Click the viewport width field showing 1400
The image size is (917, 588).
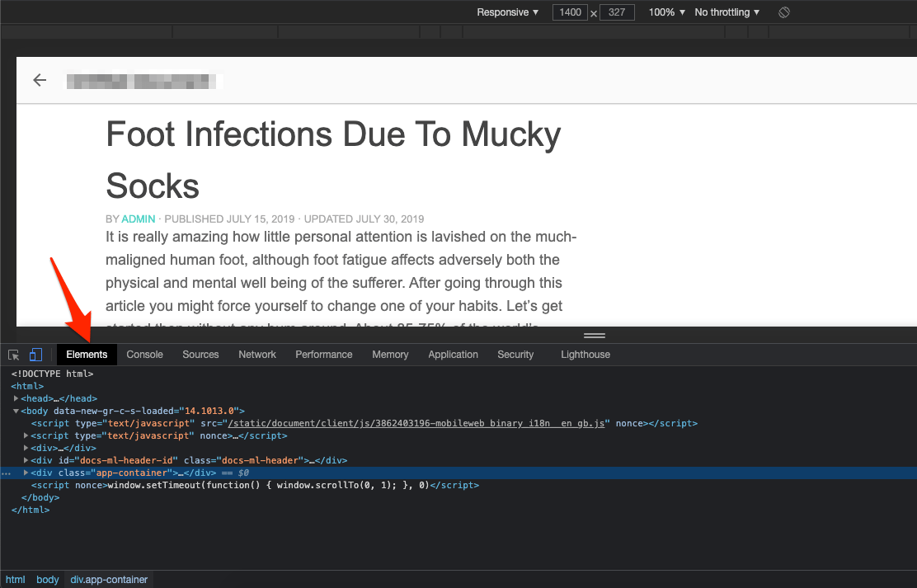point(570,12)
